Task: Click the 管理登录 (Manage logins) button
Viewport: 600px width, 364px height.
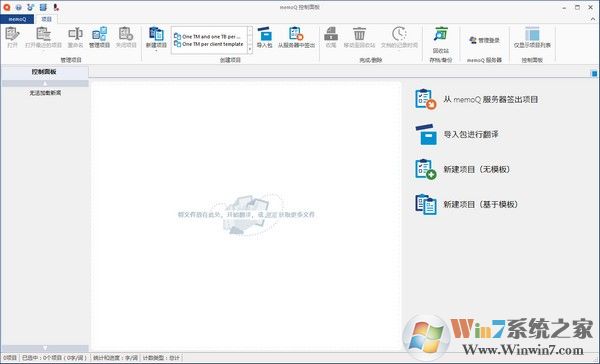Action: point(484,40)
